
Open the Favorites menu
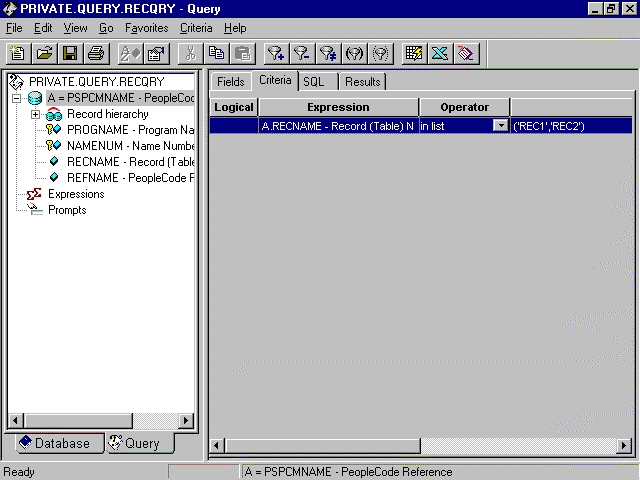point(147,28)
